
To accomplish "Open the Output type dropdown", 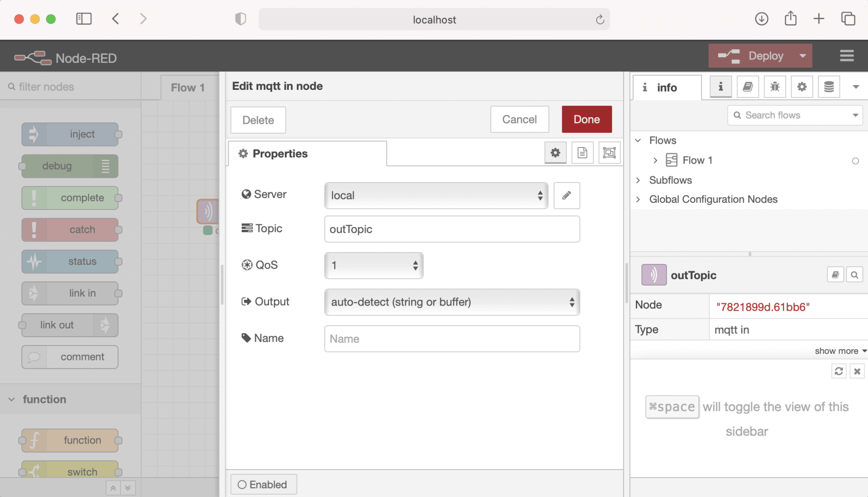I will pyautogui.click(x=451, y=302).
